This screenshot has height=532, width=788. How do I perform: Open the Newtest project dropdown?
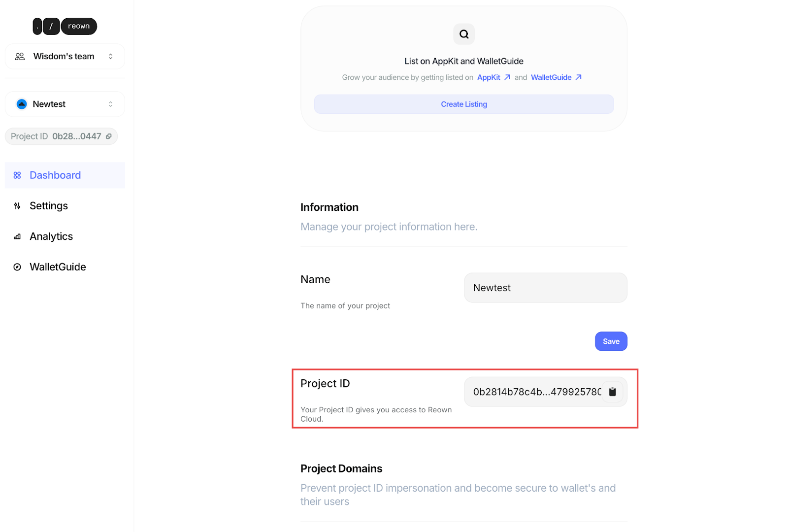pos(110,104)
